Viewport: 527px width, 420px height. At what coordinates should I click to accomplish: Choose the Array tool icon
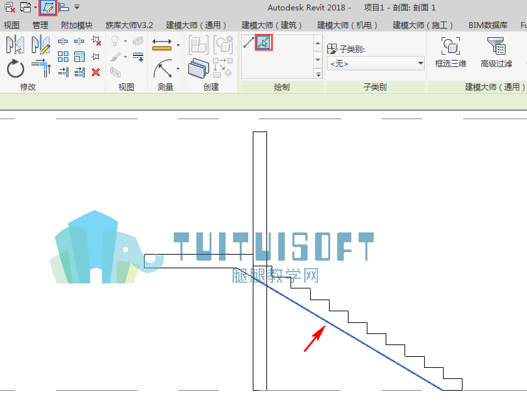tap(63, 57)
